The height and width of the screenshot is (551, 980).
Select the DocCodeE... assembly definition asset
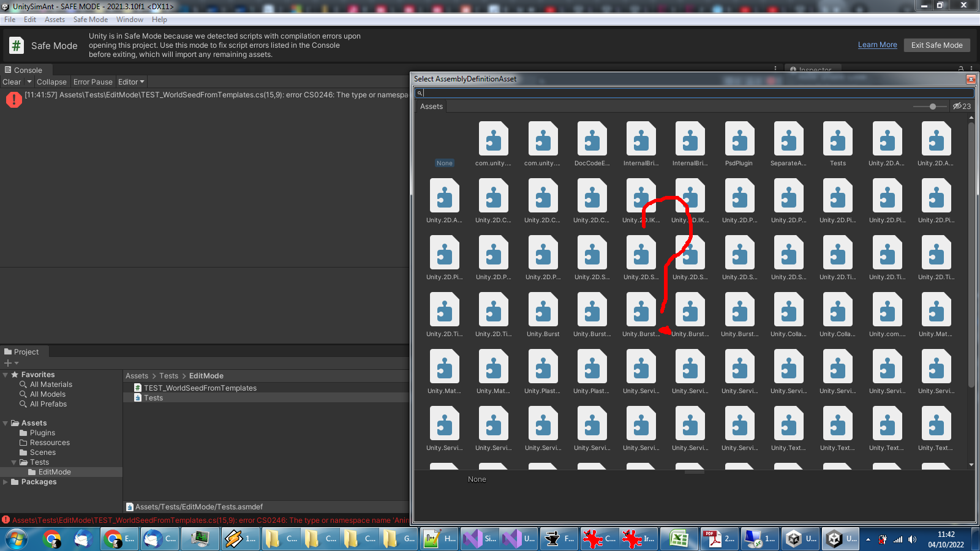592,144
